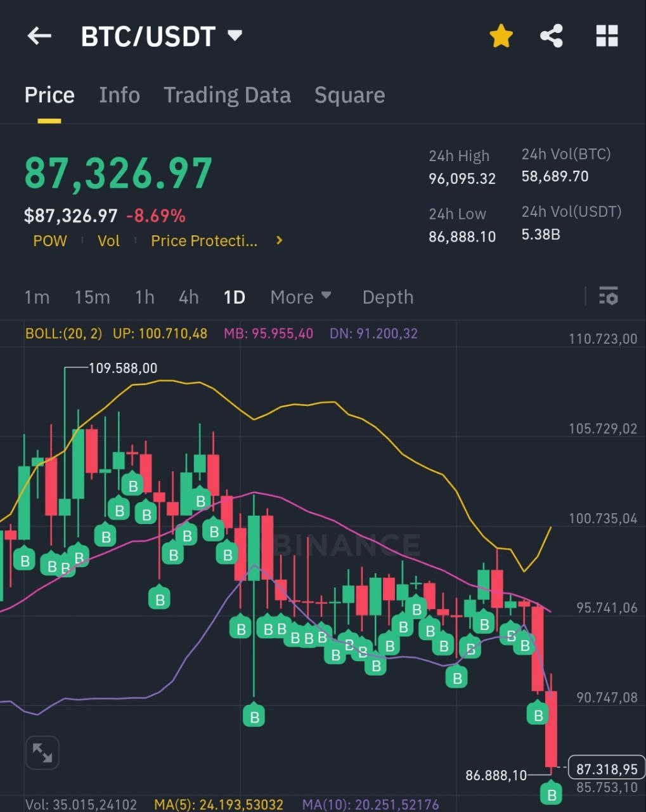Tap the UP: 100.710,48 band value
The width and height of the screenshot is (646, 812).
[x=160, y=333]
